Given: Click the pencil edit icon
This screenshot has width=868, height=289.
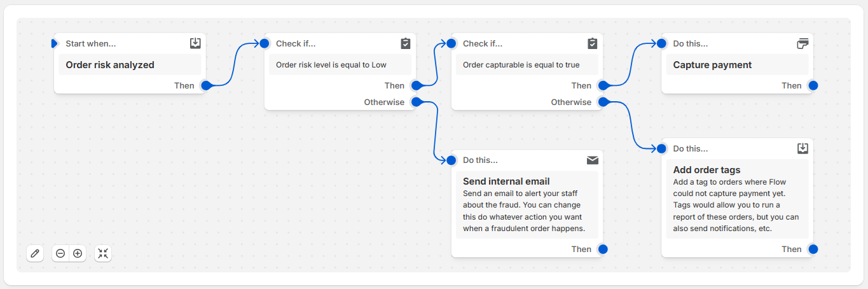Looking at the screenshot, I should tap(35, 253).
